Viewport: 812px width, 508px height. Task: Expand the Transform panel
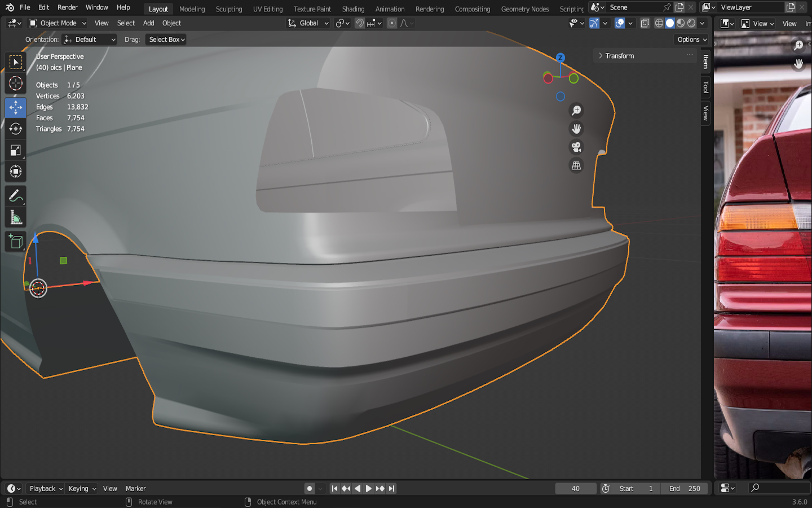(619, 56)
